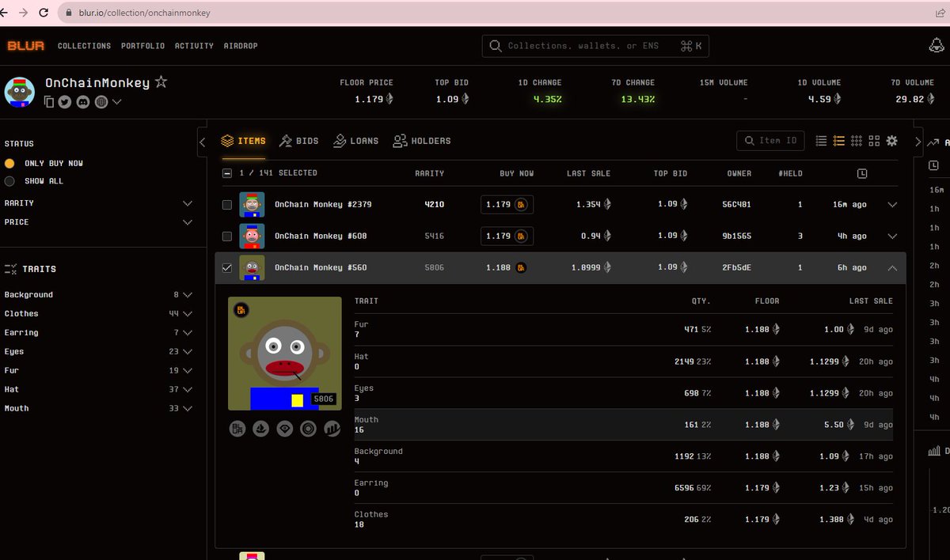Uncheck OnChain Monkey #560's selection checkbox
Image resolution: width=950 pixels, height=560 pixels.
[227, 267]
